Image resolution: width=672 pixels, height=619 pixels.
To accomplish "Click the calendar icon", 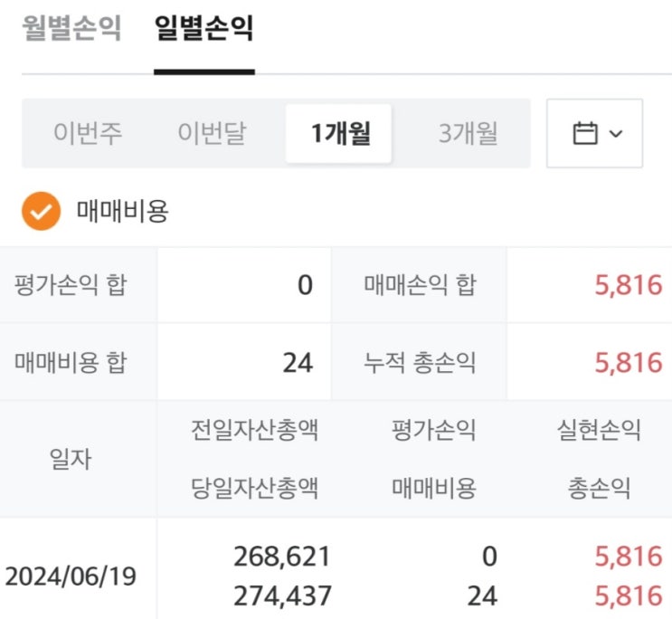I will coord(585,134).
